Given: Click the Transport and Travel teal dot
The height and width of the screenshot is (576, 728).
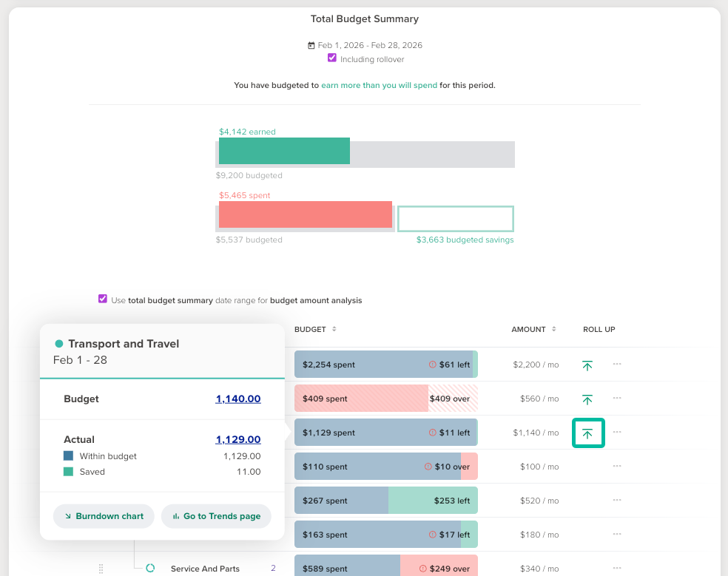Looking at the screenshot, I should (x=59, y=344).
